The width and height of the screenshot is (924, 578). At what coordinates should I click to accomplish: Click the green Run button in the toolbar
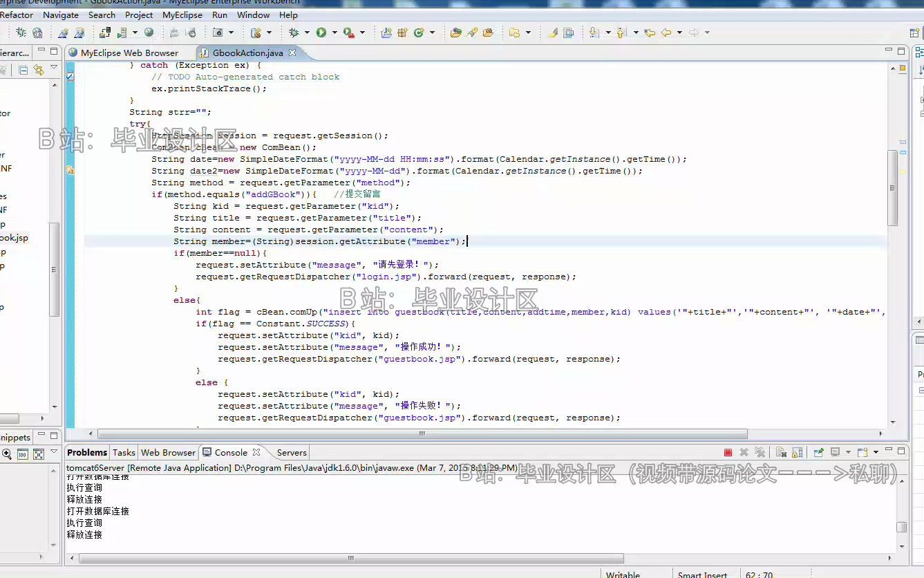click(321, 32)
